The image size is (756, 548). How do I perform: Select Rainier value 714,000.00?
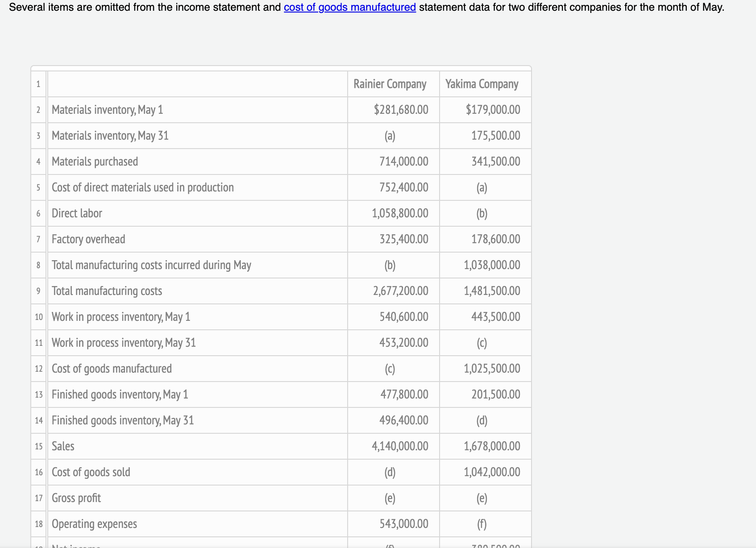(404, 162)
